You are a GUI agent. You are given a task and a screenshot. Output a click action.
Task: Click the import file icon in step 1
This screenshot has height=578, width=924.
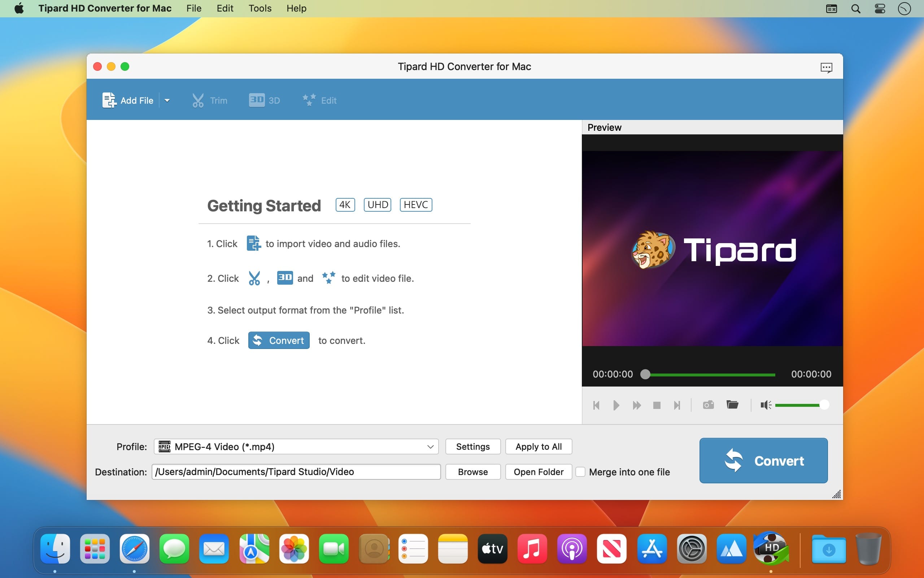(x=253, y=243)
